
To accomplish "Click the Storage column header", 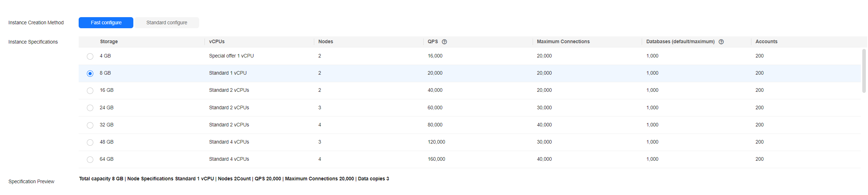I will pyautogui.click(x=109, y=42).
